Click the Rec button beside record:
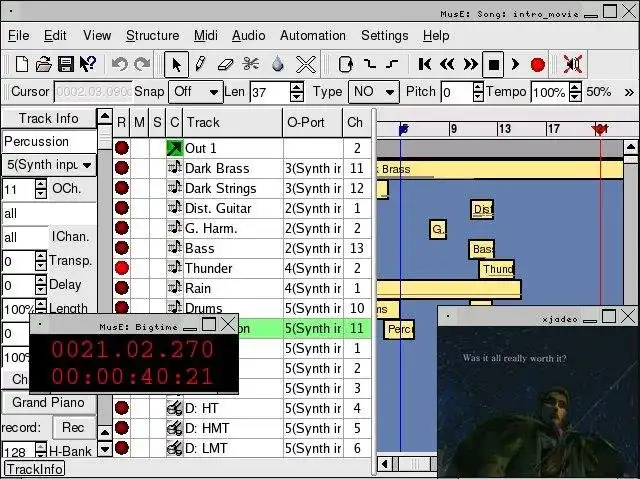This screenshot has height=479, width=640. coord(73,427)
